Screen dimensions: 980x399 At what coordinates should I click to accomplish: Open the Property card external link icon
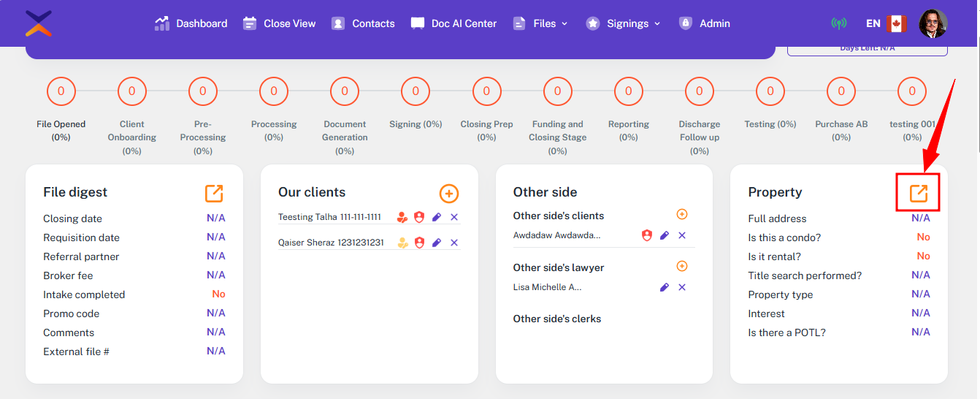[x=918, y=193]
